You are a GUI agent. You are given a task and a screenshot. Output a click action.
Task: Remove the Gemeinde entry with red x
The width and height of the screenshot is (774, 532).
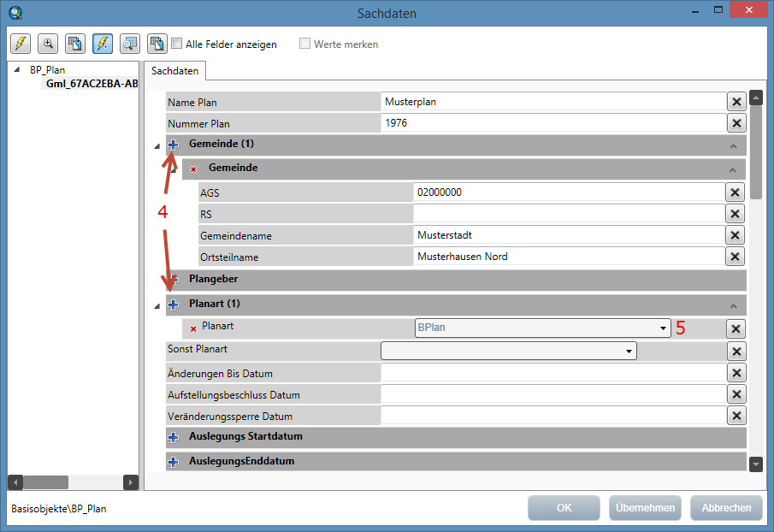[193, 169]
